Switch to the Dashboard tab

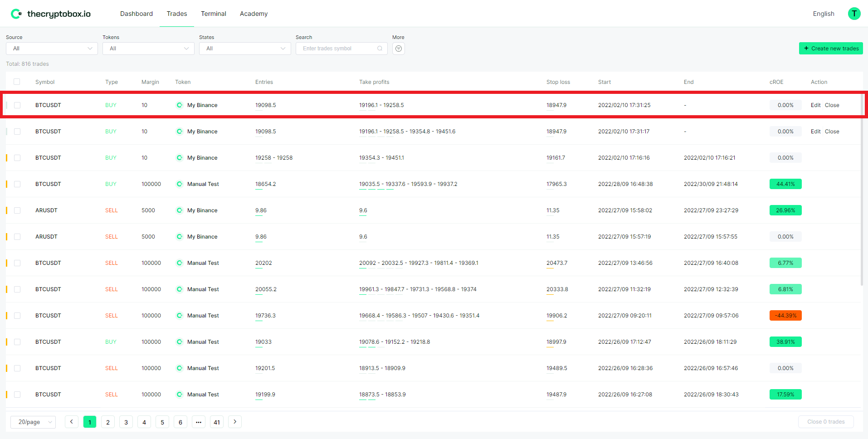(136, 14)
